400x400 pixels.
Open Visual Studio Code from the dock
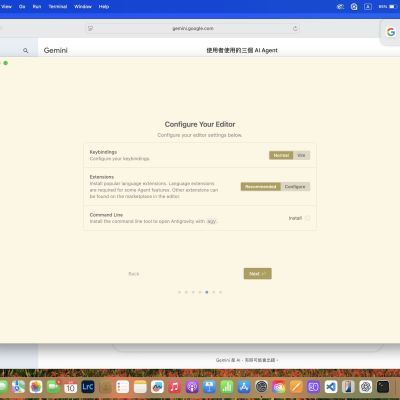(331, 387)
